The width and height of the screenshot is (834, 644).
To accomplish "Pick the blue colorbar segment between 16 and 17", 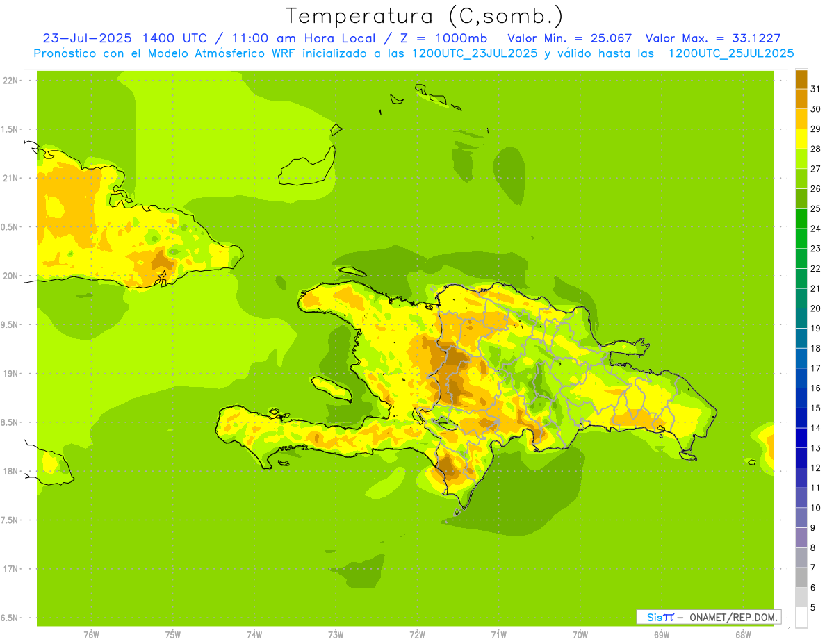I will (x=801, y=378).
